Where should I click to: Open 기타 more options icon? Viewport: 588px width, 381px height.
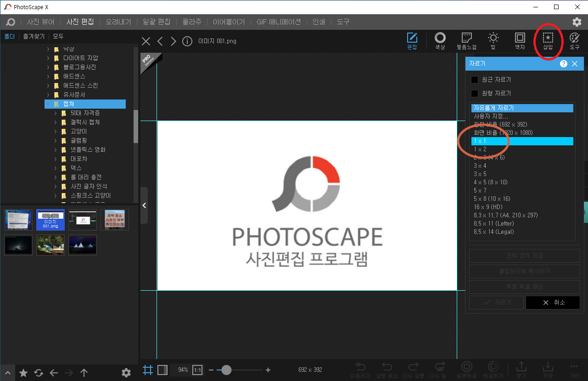click(574, 370)
